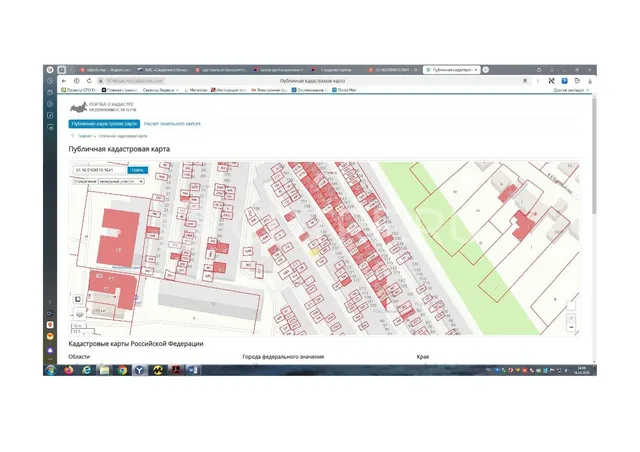Switch to the Центр дистанционных browser tab
The width and height of the screenshot is (640, 452).
coord(278,70)
